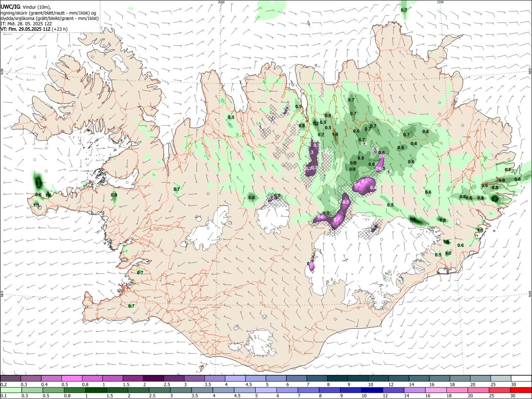Click the '0.2' label of the upper legend
The width and height of the screenshot is (532, 399).
pos(4,384)
